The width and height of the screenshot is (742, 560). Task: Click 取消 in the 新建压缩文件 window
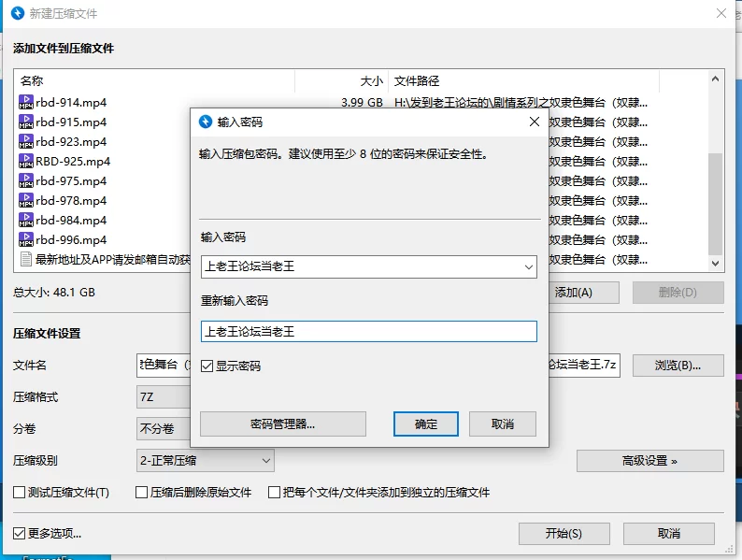[x=669, y=534]
